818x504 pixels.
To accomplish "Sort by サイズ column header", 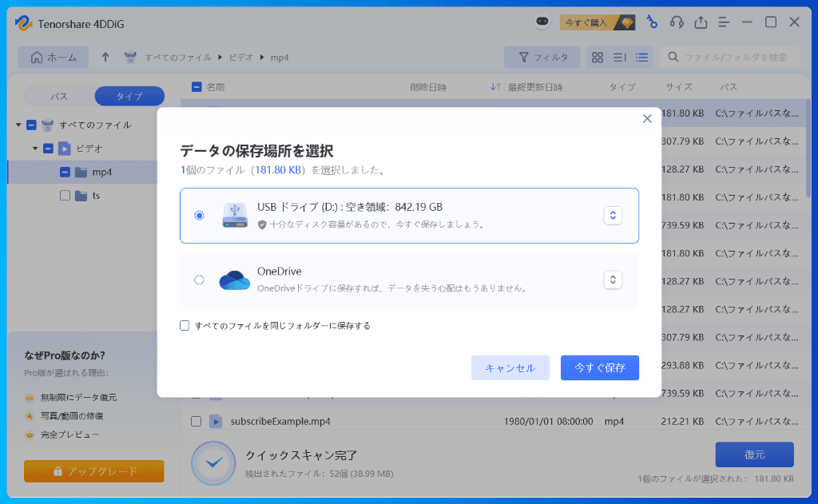I will [x=679, y=87].
